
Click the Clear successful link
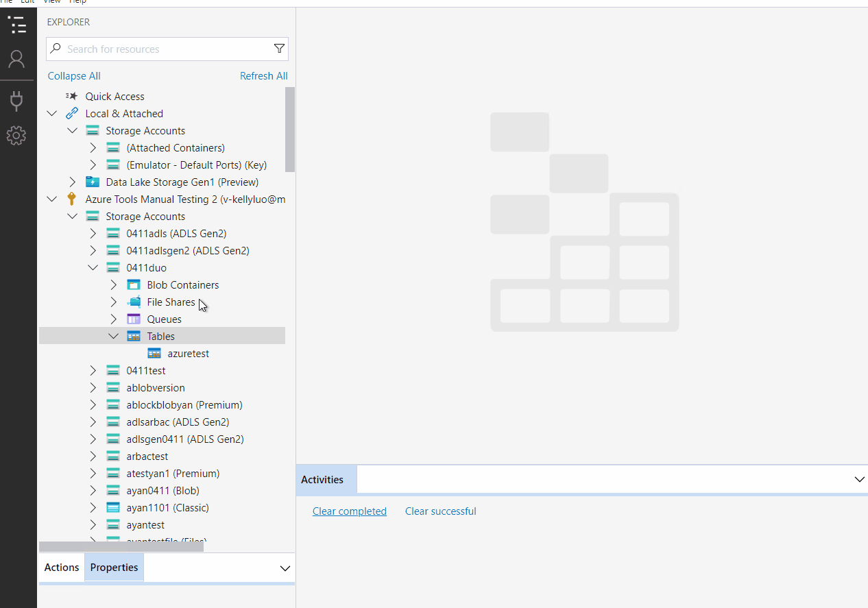(x=441, y=511)
